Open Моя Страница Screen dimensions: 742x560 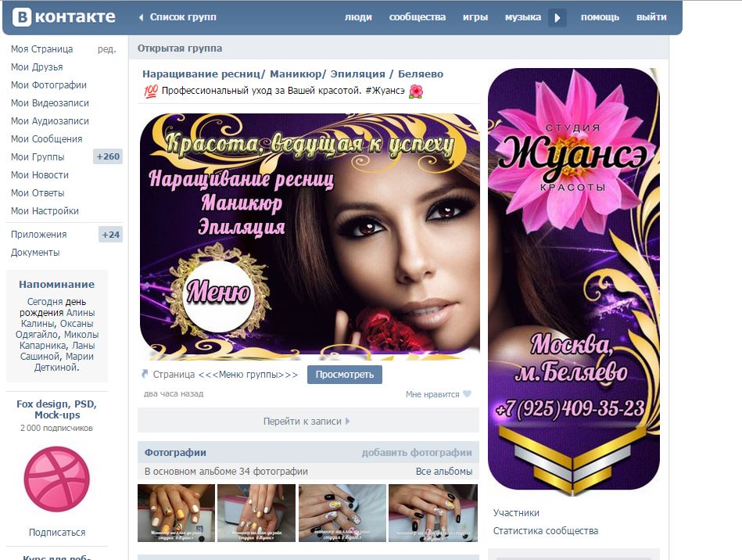coord(41,48)
